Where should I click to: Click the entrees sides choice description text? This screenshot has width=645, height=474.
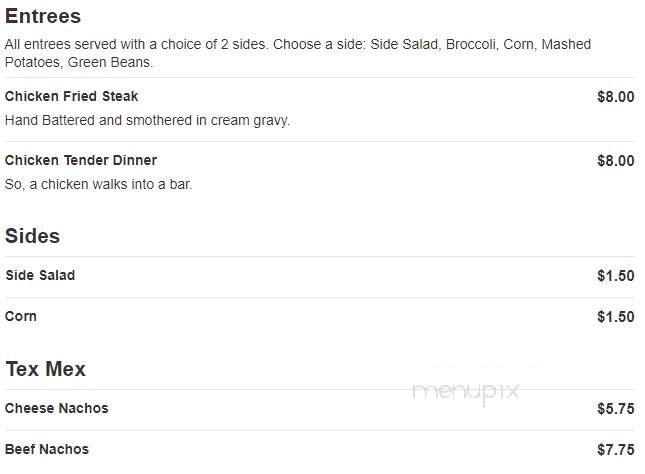coord(298,53)
